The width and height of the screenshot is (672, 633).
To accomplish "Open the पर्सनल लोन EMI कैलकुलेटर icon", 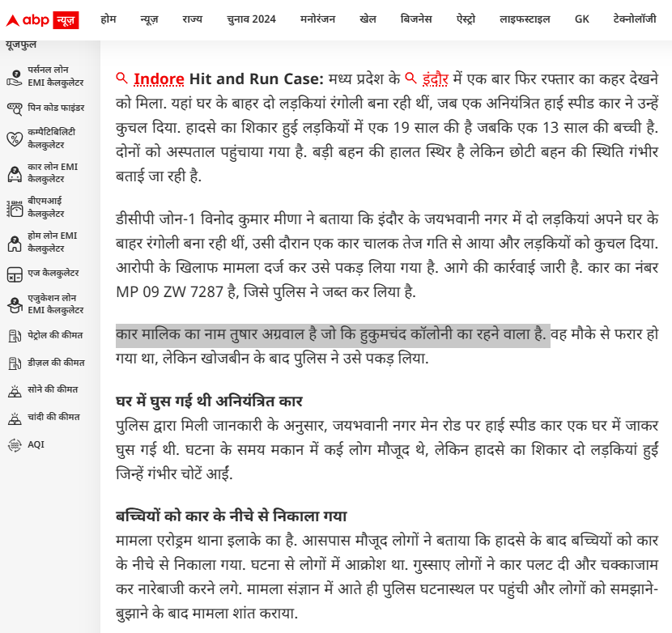I will coord(15,77).
